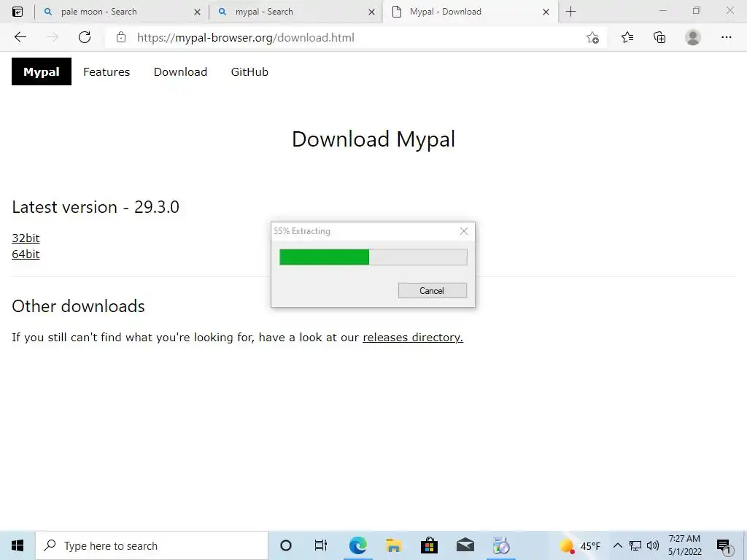The width and height of the screenshot is (747, 560).
Task: Open Microsoft Edge from the taskbar
Action: (357, 545)
